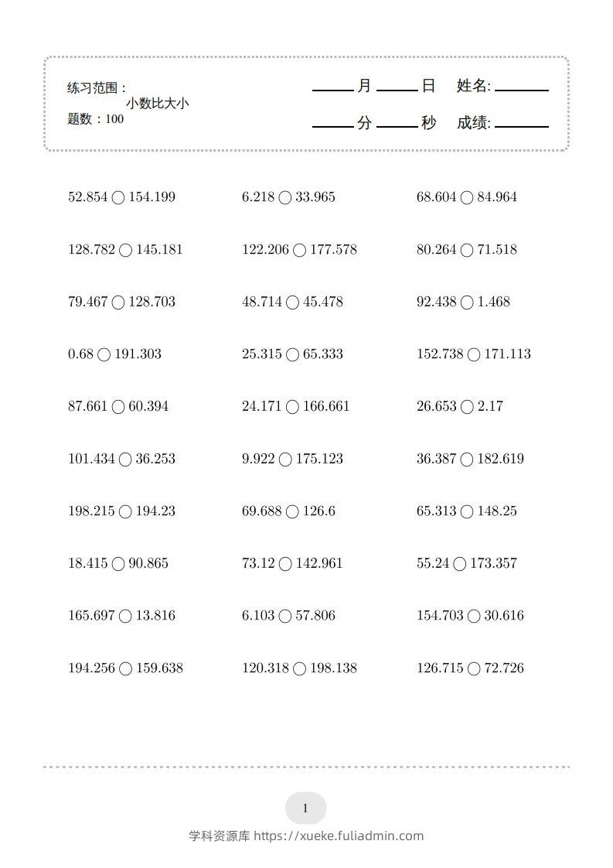Click the blank before 月 month

[332, 88]
